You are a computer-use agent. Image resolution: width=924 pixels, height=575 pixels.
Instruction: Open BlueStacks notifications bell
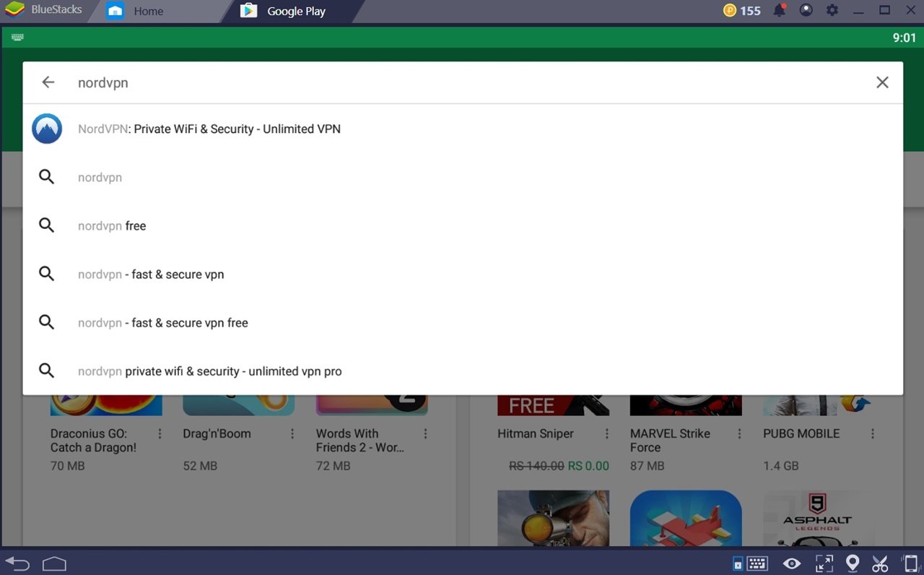point(780,10)
